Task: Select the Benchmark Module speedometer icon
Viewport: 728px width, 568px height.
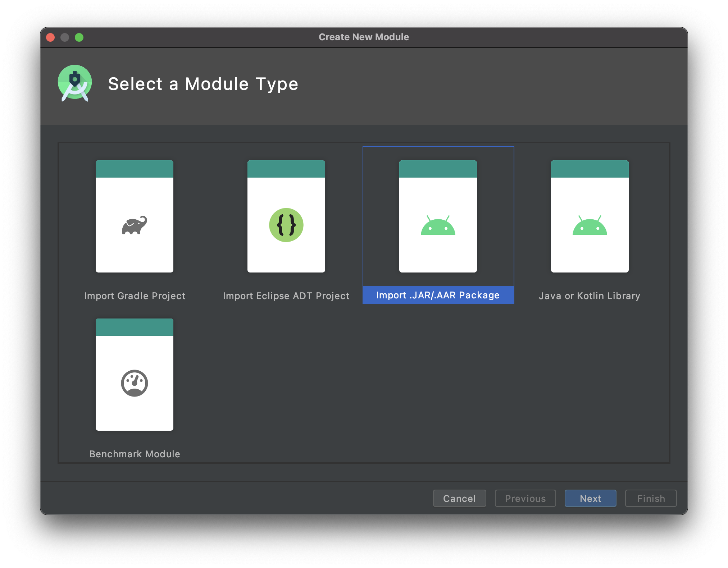Action: click(135, 383)
